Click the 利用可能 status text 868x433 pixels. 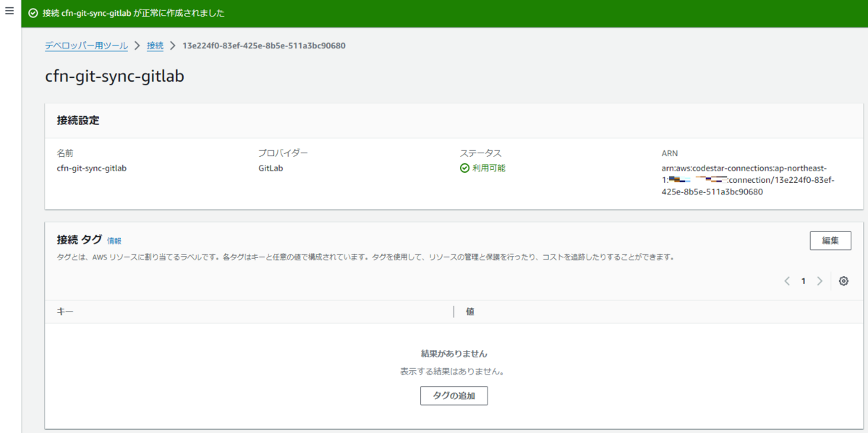489,168
